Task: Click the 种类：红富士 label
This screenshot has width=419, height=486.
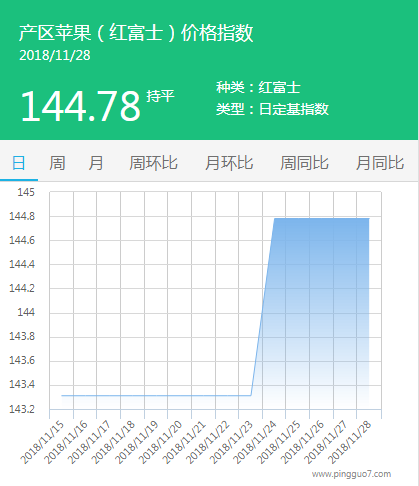Action: (258, 87)
